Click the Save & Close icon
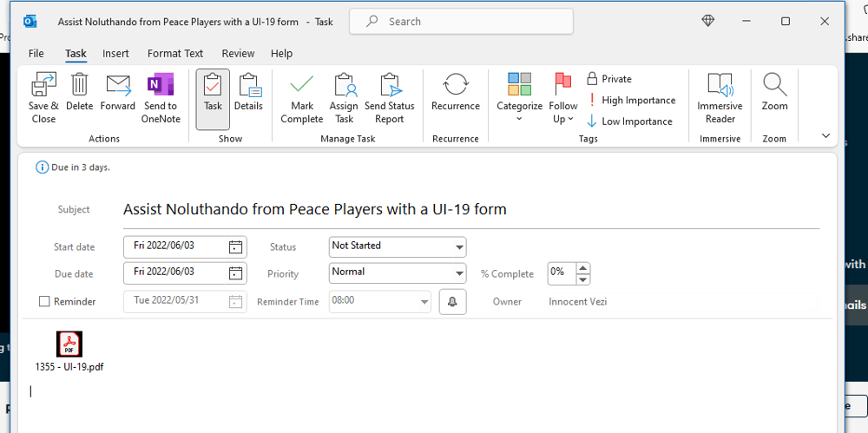Image resolution: width=868 pixels, height=433 pixels. [43, 86]
